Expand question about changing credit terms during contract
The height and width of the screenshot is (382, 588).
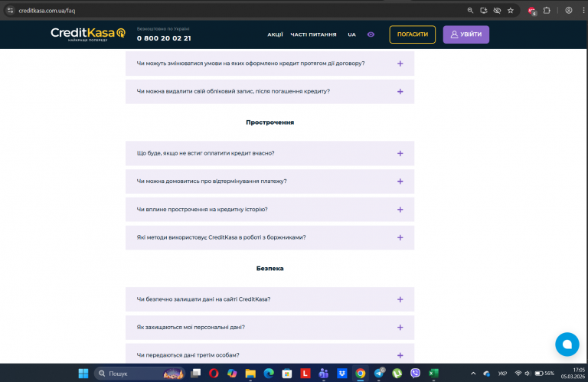(269, 64)
